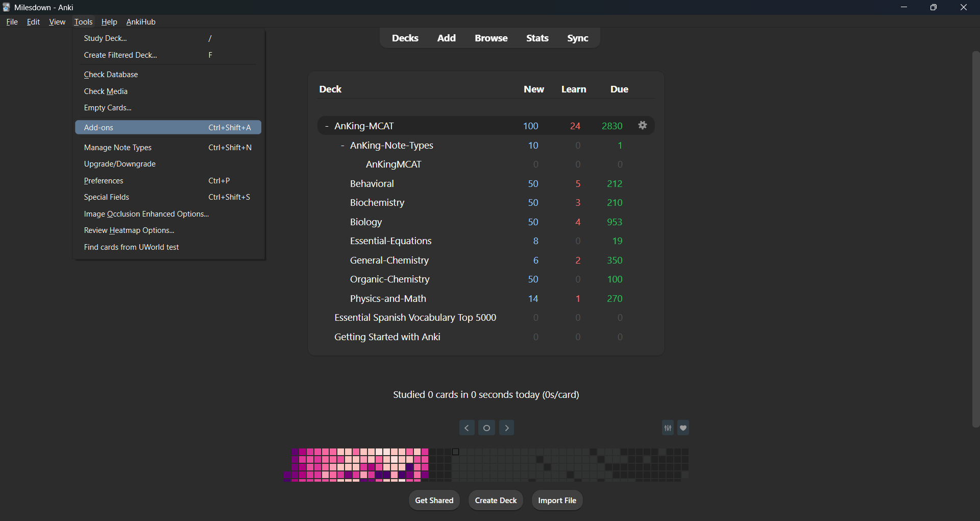
Task: Click today's outlined heatmap square
Action: pyautogui.click(x=456, y=452)
